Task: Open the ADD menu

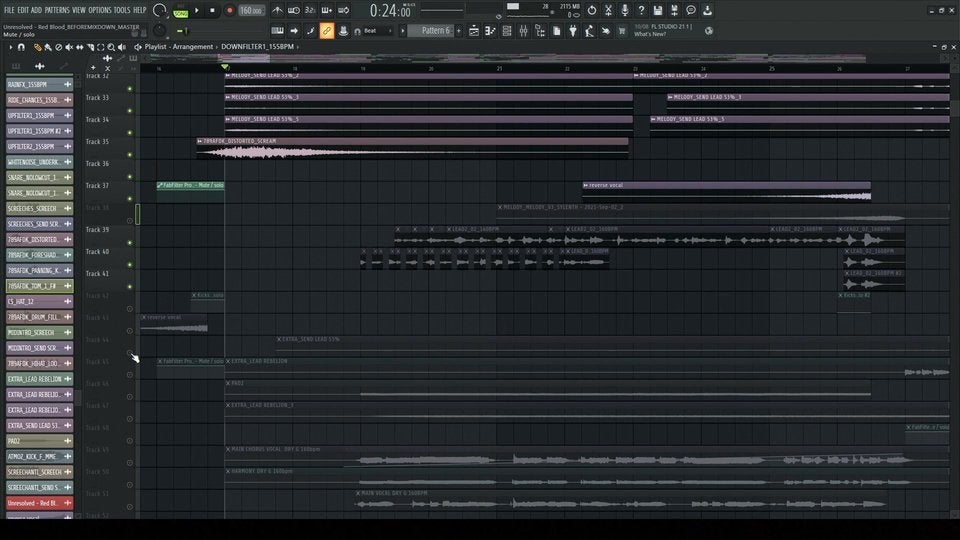Action: [36, 10]
